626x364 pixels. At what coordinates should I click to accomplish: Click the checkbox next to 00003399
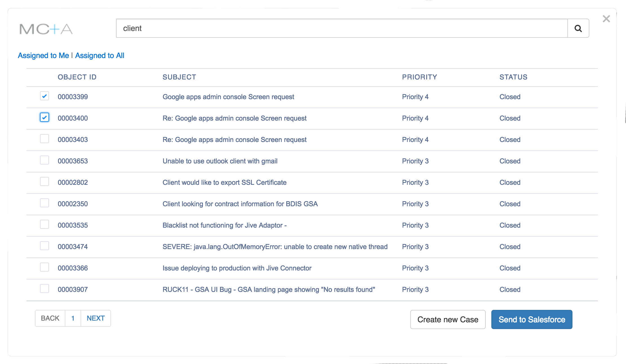coord(45,96)
